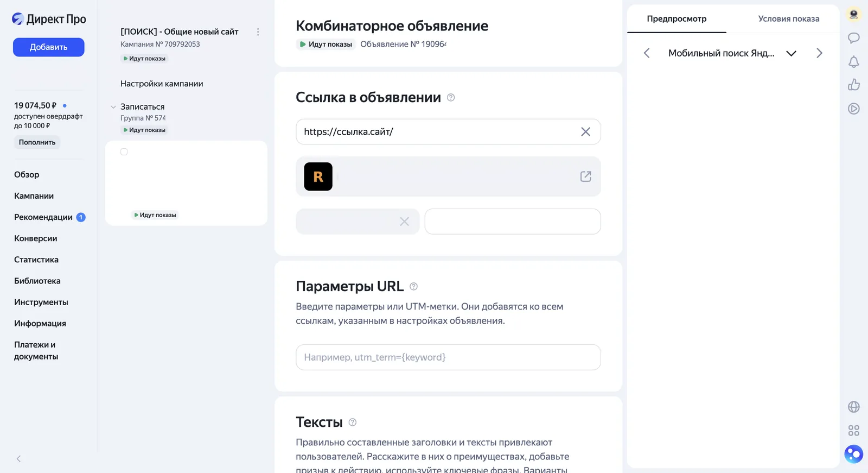Image resolution: width=868 pixels, height=473 pixels.
Task: Click the thumbs-up feedback icon
Action: tap(854, 85)
